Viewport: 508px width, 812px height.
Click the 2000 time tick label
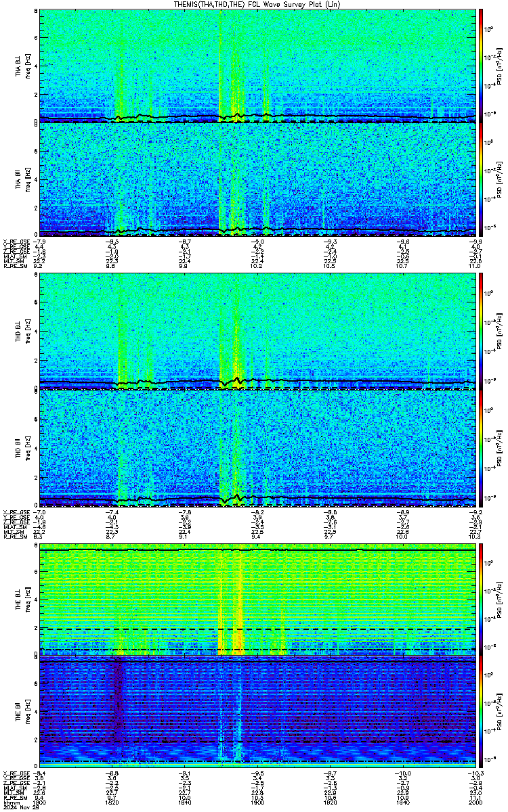click(475, 803)
